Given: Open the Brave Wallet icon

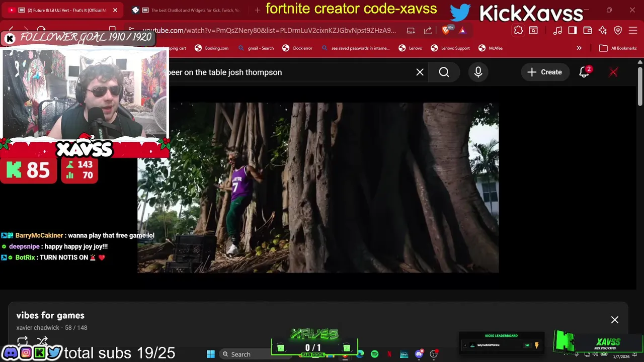Looking at the screenshot, I should 588,31.
